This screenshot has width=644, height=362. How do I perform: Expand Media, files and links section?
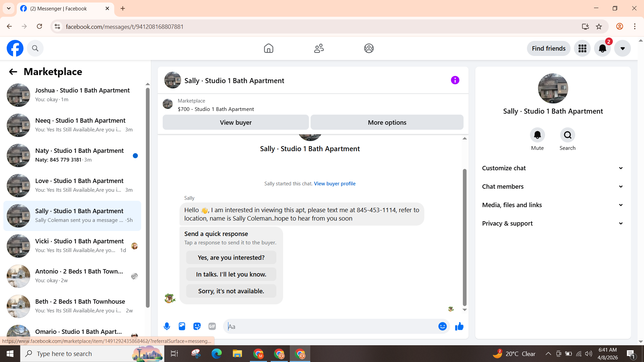tap(553, 205)
